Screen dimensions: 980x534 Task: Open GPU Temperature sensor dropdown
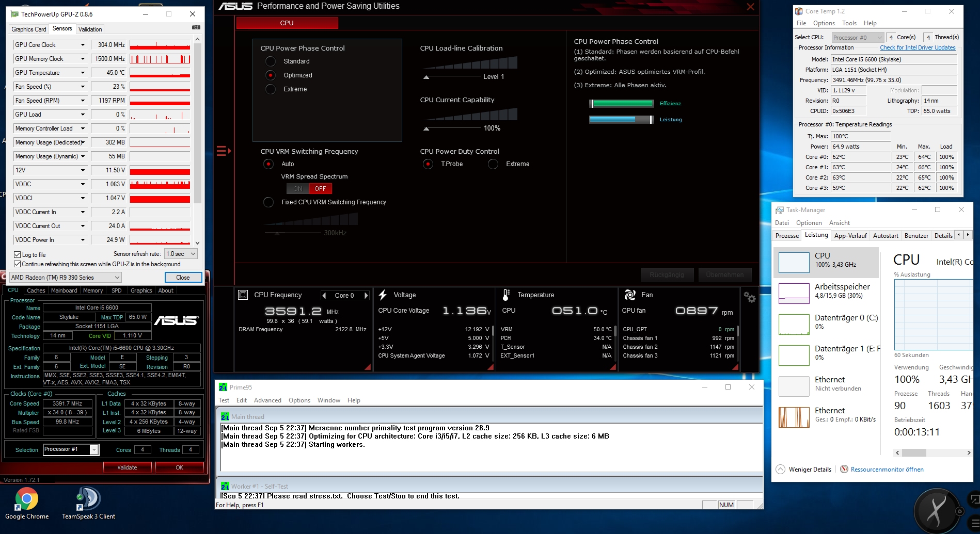click(83, 73)
